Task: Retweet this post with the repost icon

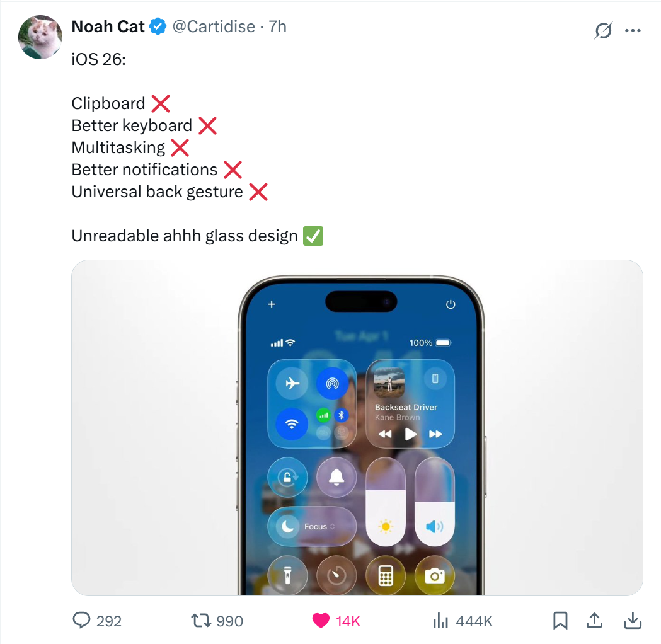Action: [200, 621]
